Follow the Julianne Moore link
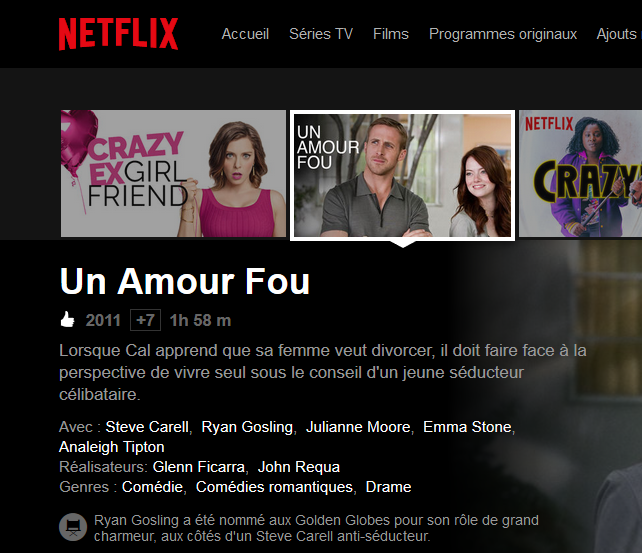 pyautogui.click(x=358, y=427)
